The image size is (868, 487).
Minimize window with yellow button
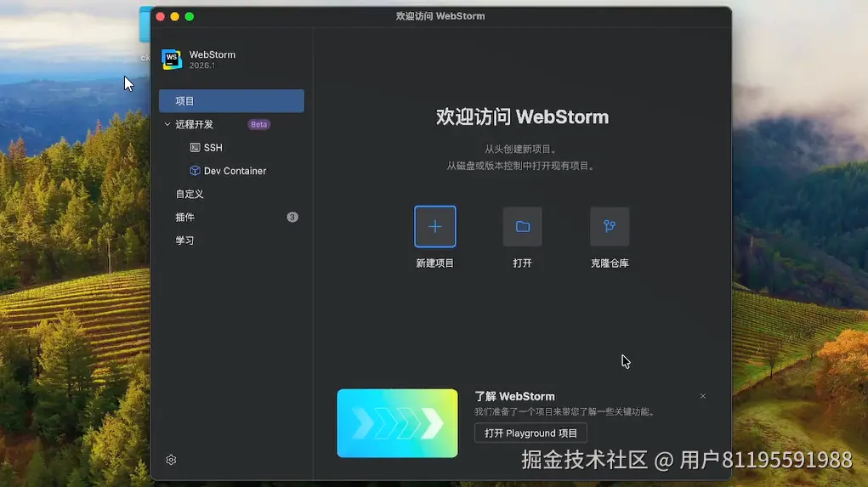[x=175, y=17]
